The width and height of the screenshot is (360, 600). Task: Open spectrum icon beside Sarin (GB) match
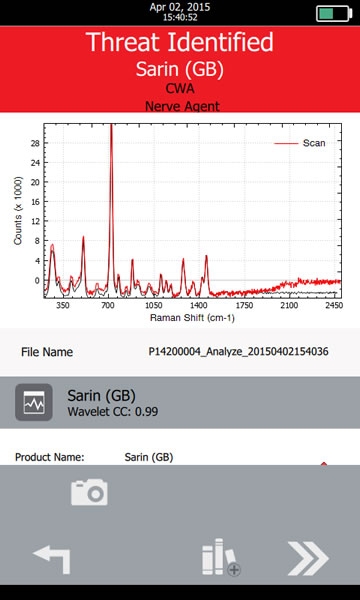[x=34, y=402]
